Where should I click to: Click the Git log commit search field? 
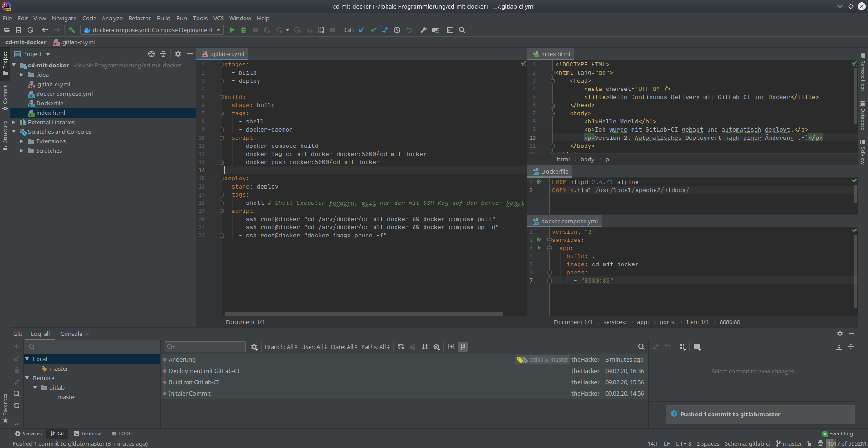[205, 347]
